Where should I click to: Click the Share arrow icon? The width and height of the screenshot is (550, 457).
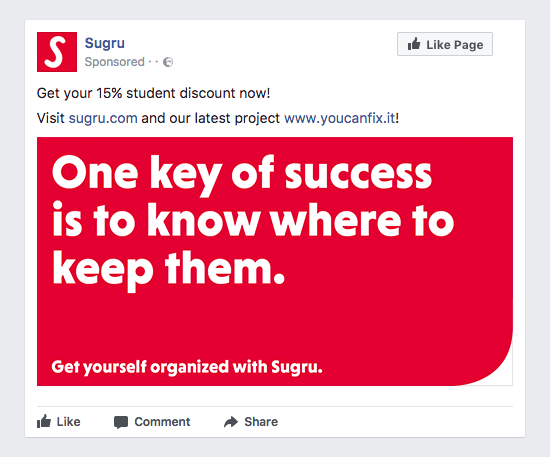(x=231, y=422)
